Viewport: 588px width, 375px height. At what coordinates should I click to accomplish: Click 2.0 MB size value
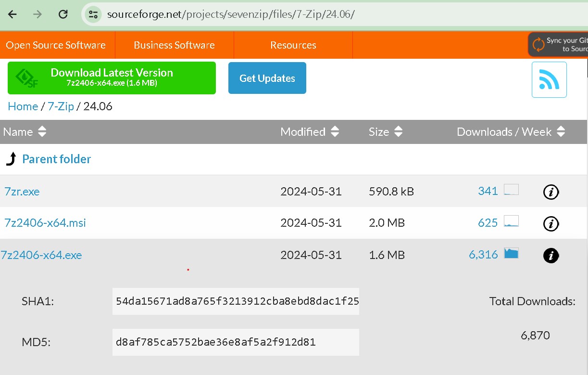[387, 223]
